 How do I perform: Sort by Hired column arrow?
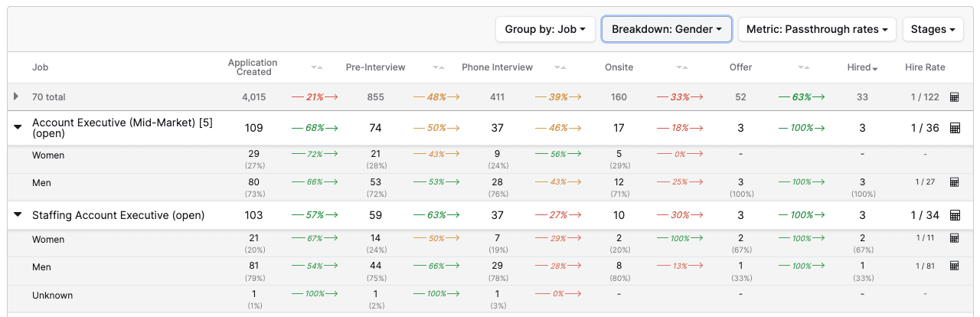(x=875, y=68)
